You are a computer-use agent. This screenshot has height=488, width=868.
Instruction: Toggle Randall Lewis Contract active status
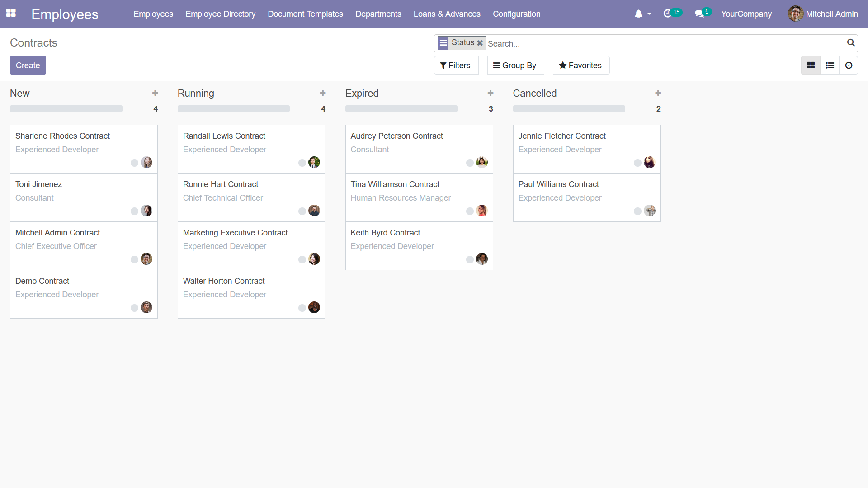tap(302, 163)
